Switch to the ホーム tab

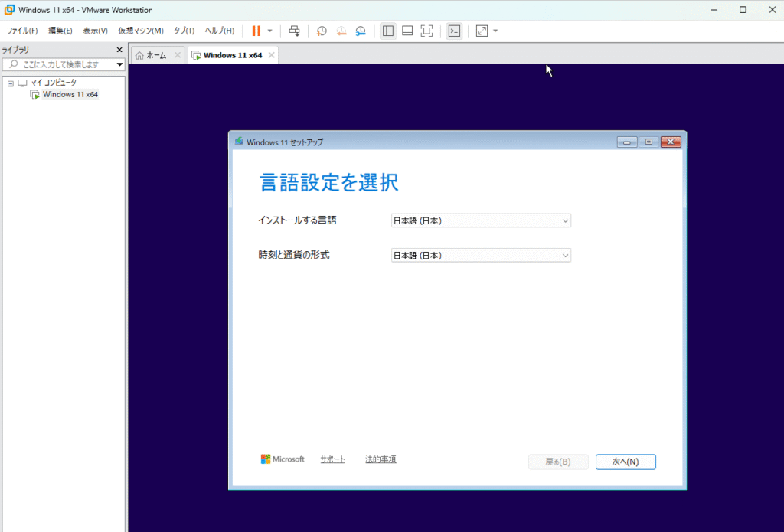[151, 55]
